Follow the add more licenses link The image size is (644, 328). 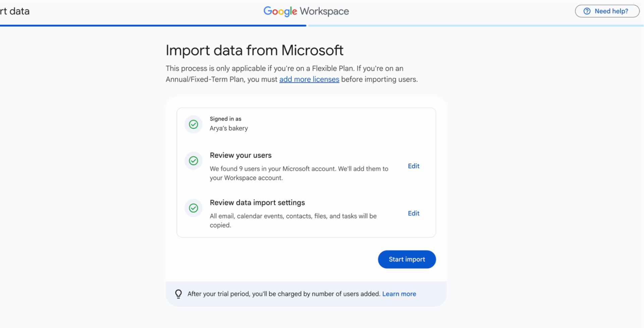point(309,79)
